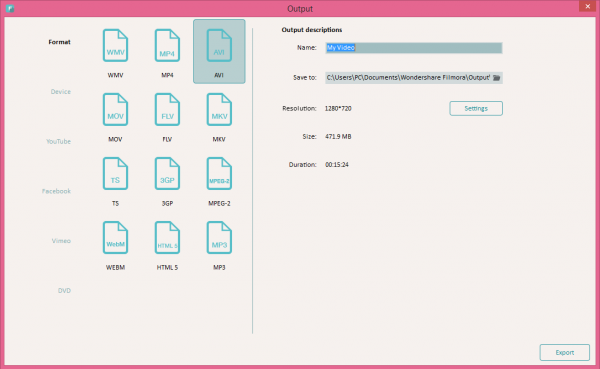This screenshot has height=369, width=600.
Task: Pick the WebM format icon
Action: click(x=115, y=237)
